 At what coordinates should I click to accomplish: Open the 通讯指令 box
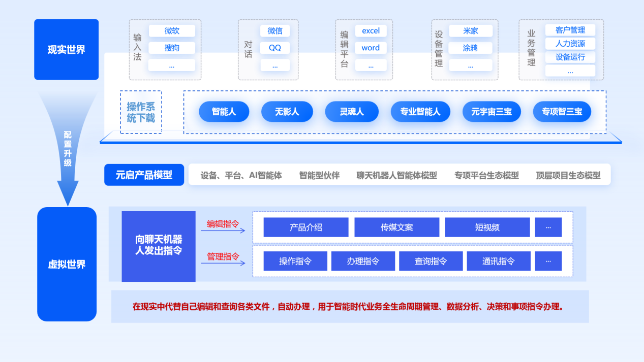[x=498, y=261]
